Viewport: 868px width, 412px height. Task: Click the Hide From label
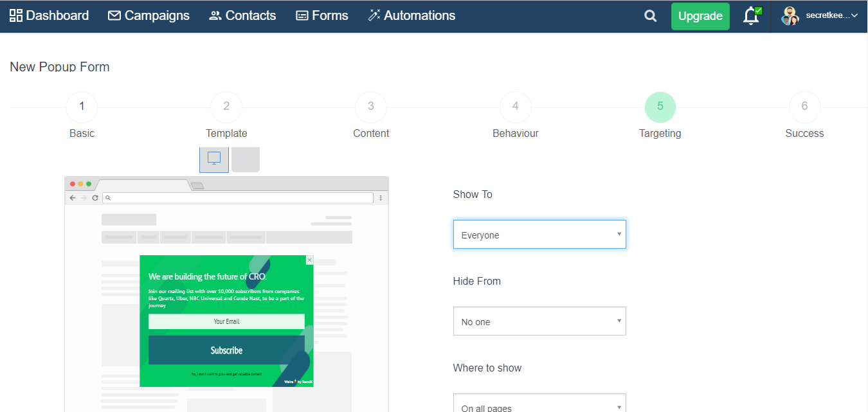pos(477,281)
